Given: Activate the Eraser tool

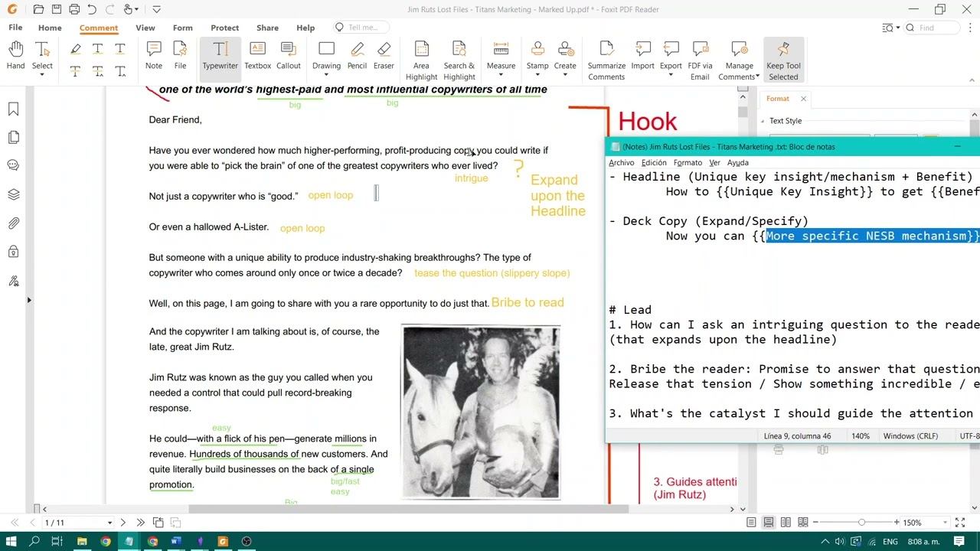Looking at the screenshot, I should tap(384, 56).
